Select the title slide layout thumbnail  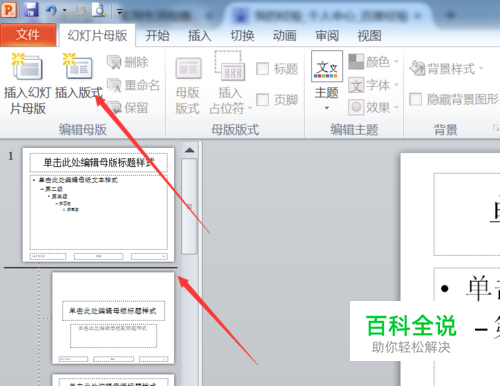point(113,318)
